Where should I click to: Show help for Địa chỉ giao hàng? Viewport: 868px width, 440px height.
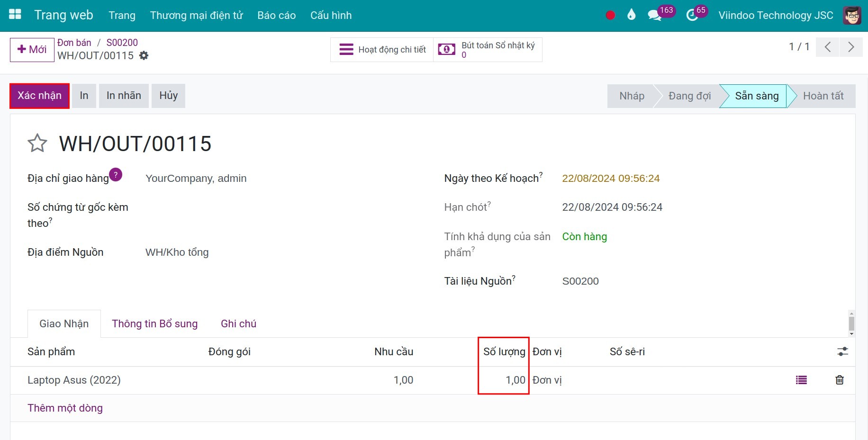(x=116, y=175)
